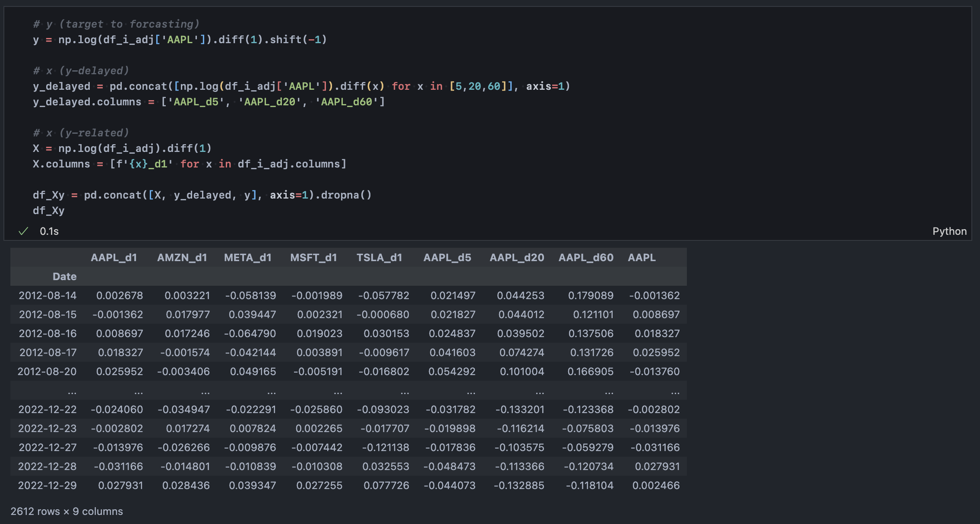This screenshot has height=524, width=980.
Task: Click the 2012-08-20 row label
Action: (x=47, y=372)
